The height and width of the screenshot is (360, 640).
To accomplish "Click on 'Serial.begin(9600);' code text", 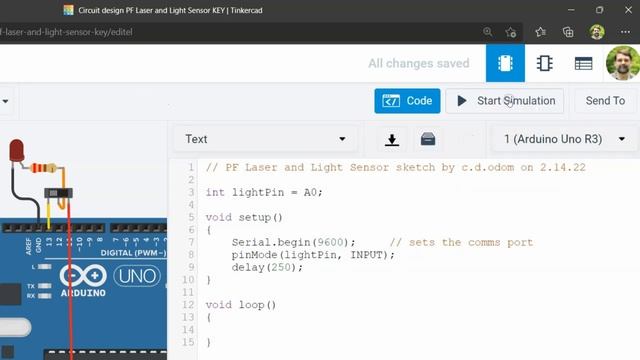I will pyautogui.click(x=293, y=242).
